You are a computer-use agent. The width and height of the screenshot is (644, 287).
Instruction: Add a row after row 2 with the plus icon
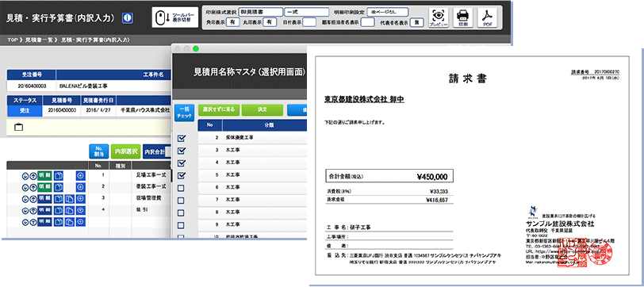coord(81,187)
